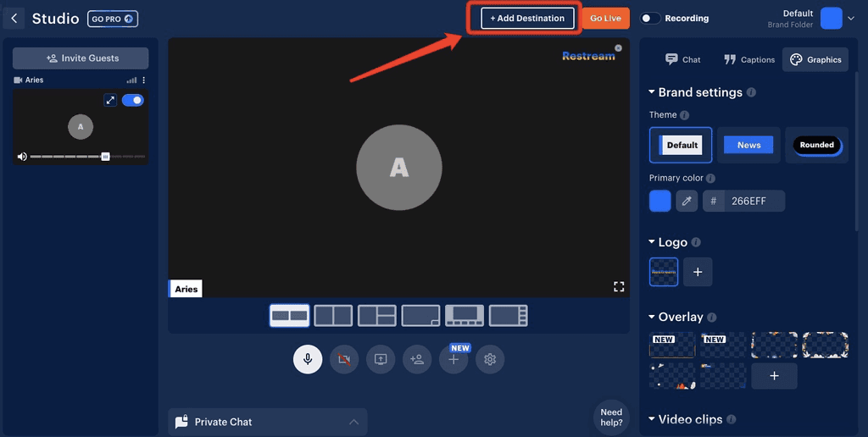Select the Rounded theme option
The width and height of the screenshot is (868, 437).
tap(816, 145)
